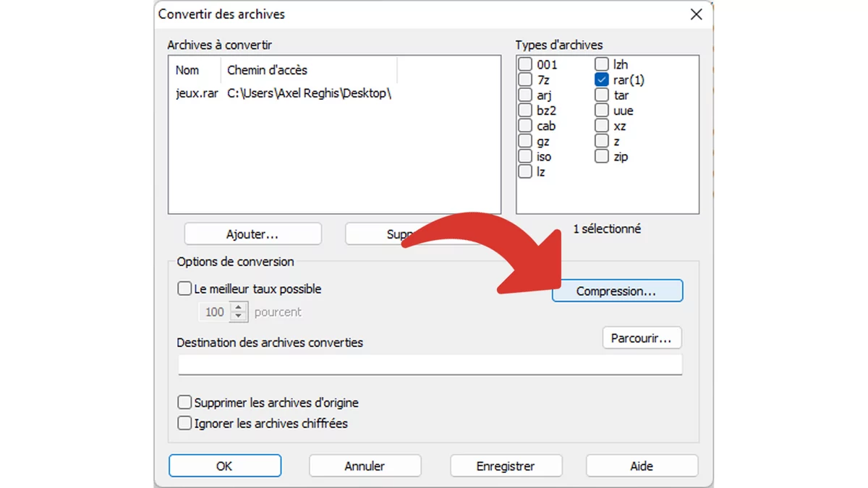Viewport: 868px width, 488px height.
Task: Tick the tar archive type
Action: pyautogui.click(x=602, y=95)
